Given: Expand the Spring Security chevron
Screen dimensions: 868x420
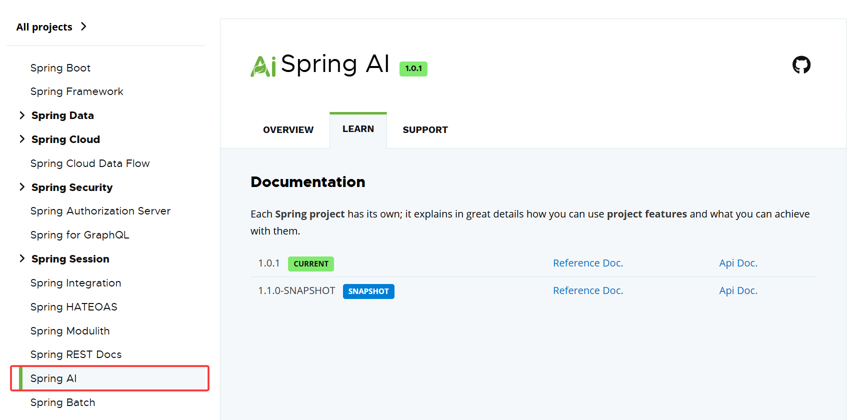Looking at the screenshot, I should pos(22,187).
